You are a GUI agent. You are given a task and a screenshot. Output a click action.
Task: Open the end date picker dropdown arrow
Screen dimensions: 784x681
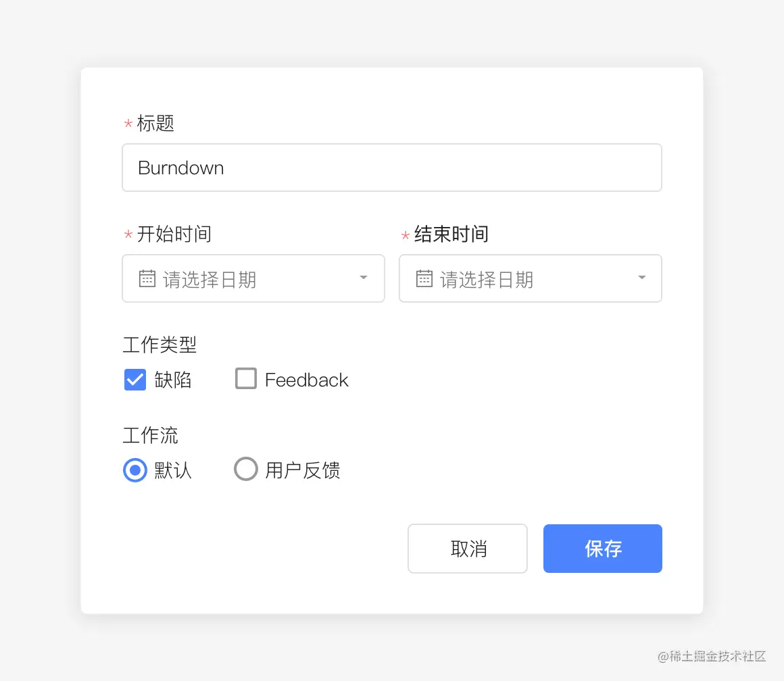pos(641,278)
